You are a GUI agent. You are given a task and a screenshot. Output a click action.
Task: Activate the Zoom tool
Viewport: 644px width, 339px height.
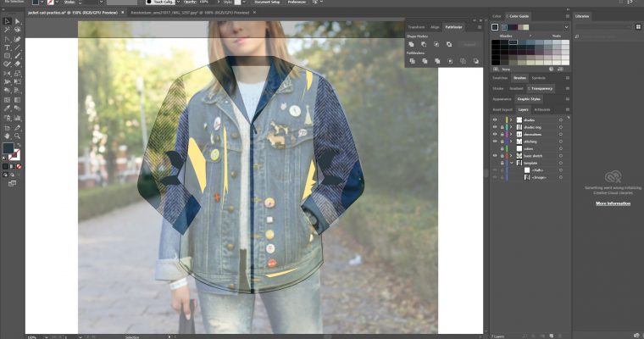(x=18, y=136)
